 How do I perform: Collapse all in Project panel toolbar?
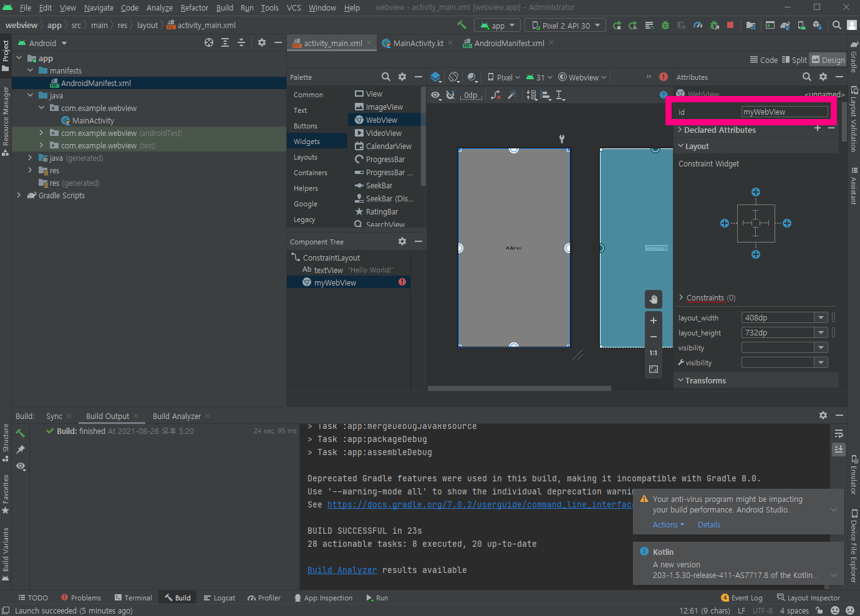[241, 42]
